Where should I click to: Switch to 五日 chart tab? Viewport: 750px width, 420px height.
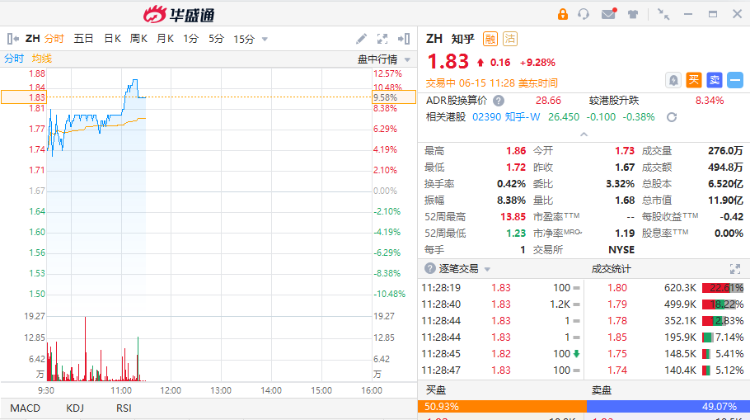point(83,39)
